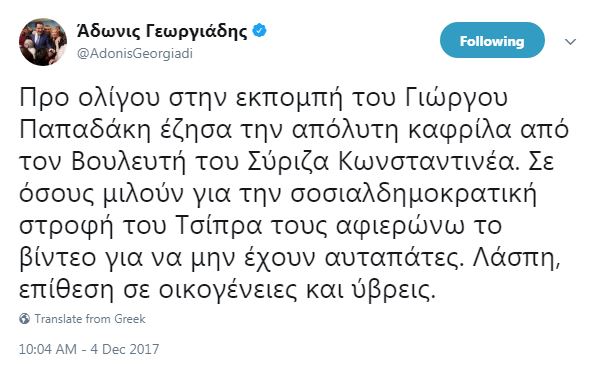Open the Άδωνις Γεωργιάδης display name link

162,31
